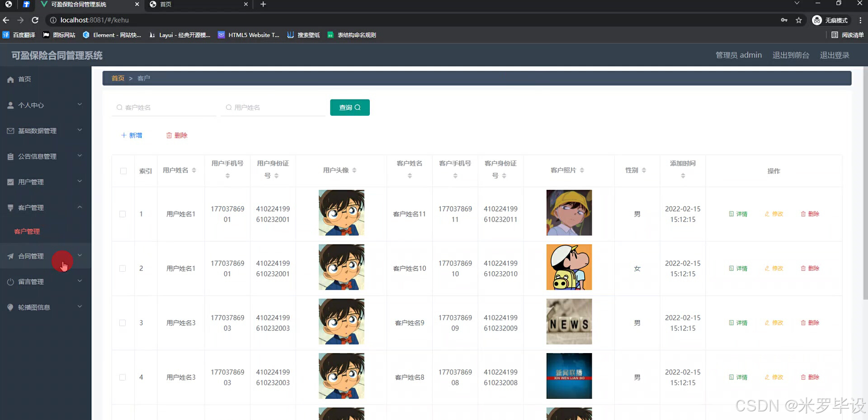Click the address bar URL localhost:8081
The width and height of the screenshot is (868, 420).
click(x=94, y=20)
